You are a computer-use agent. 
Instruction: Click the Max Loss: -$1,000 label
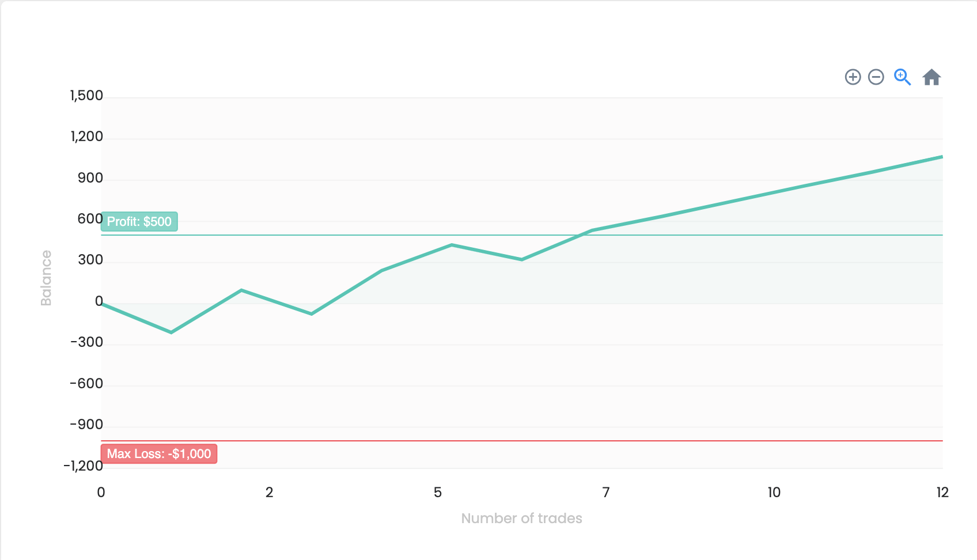pyautogui.click(x=159, y=454)
